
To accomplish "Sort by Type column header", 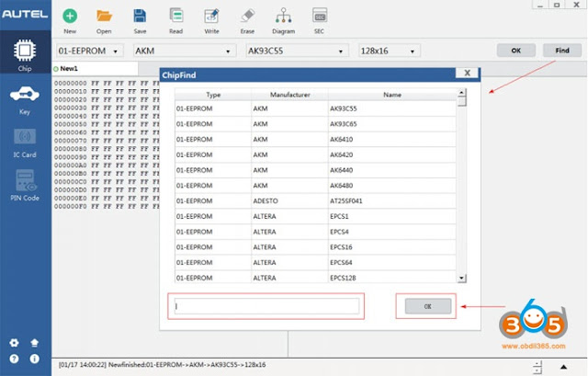I will tap(213, 95).
